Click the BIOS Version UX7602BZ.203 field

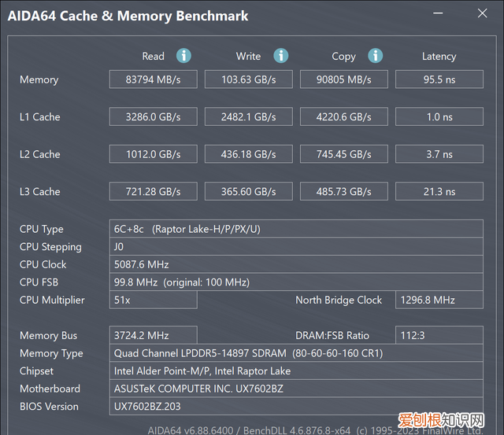[296, 407]
